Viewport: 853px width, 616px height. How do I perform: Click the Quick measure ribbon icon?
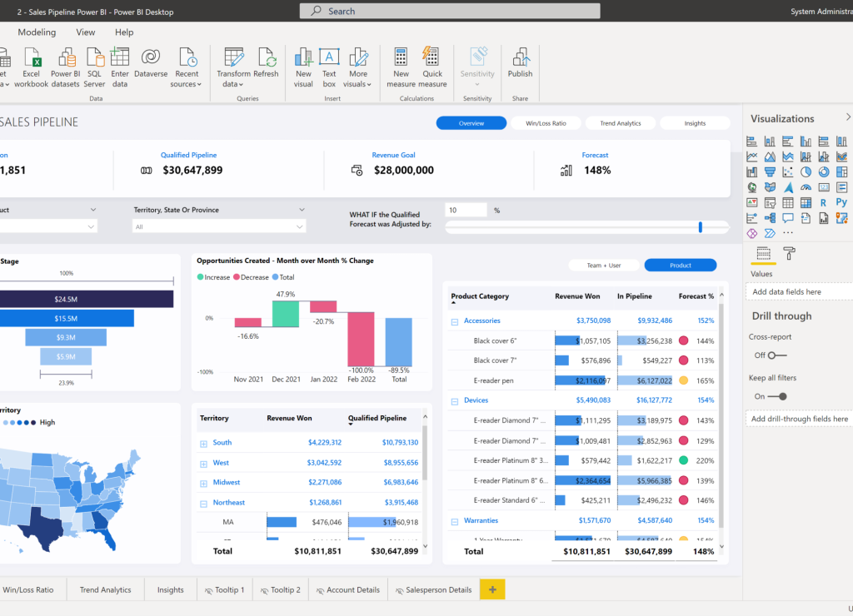432,67
